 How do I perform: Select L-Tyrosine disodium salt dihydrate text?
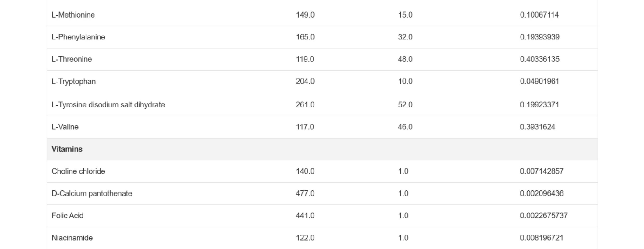click(x=108, y=105)
